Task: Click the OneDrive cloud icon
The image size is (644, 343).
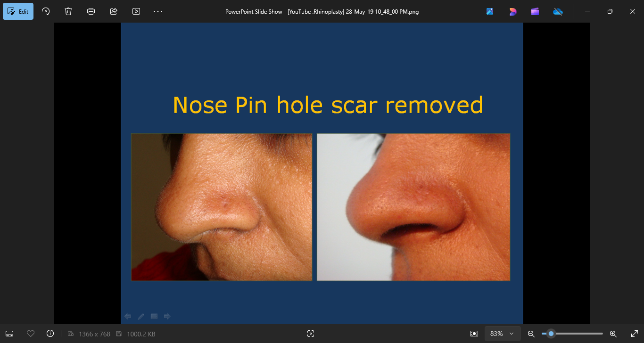Action: [558, 11]
